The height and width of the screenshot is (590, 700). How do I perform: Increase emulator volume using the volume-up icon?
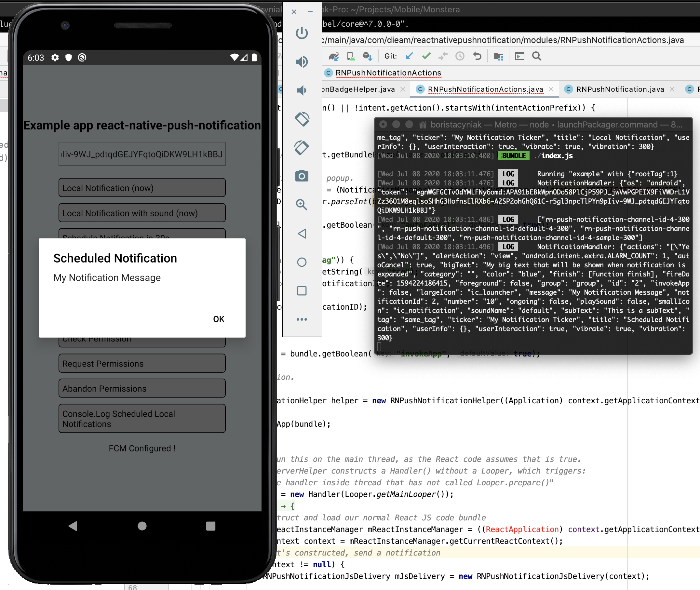(x=301, y=61)
